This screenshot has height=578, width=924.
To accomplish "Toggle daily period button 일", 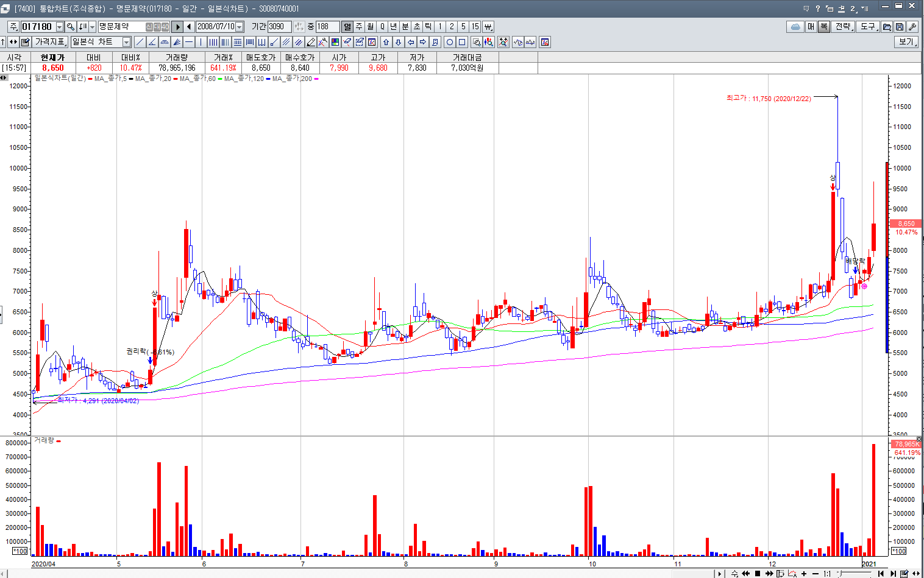I will [x=347, y=27].
